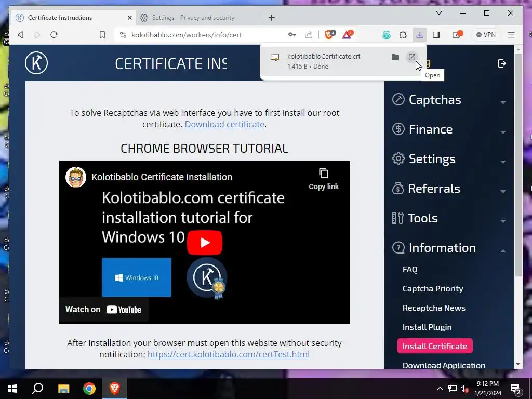This screenshot has height=399, width=532.
Task: Open Chrome from the taskbar
Action: tap(89, 389)
